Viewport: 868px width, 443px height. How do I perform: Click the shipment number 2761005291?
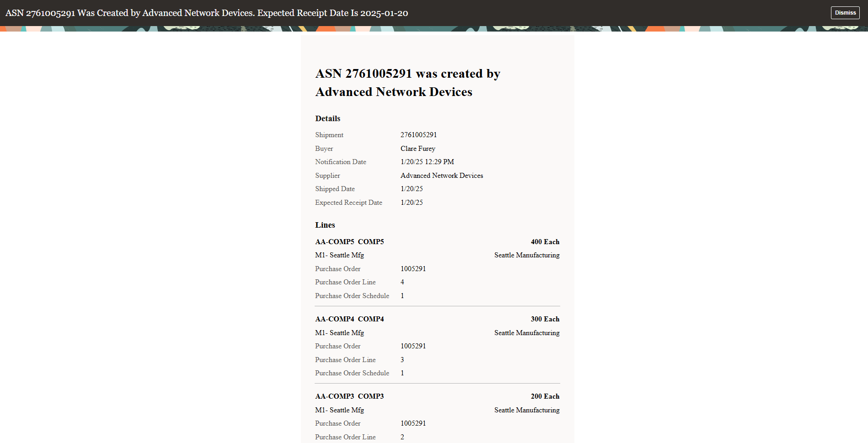[418, 135]
